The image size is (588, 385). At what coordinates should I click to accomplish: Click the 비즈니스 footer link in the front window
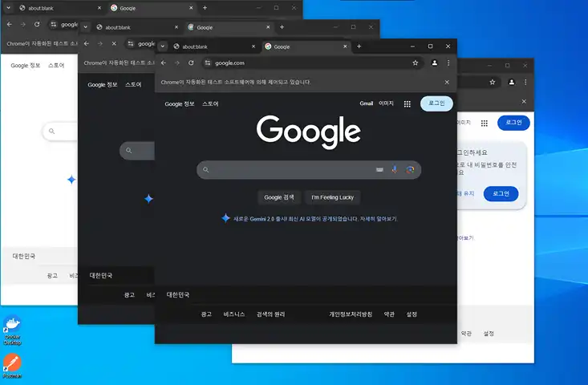(x=234, y=314)
